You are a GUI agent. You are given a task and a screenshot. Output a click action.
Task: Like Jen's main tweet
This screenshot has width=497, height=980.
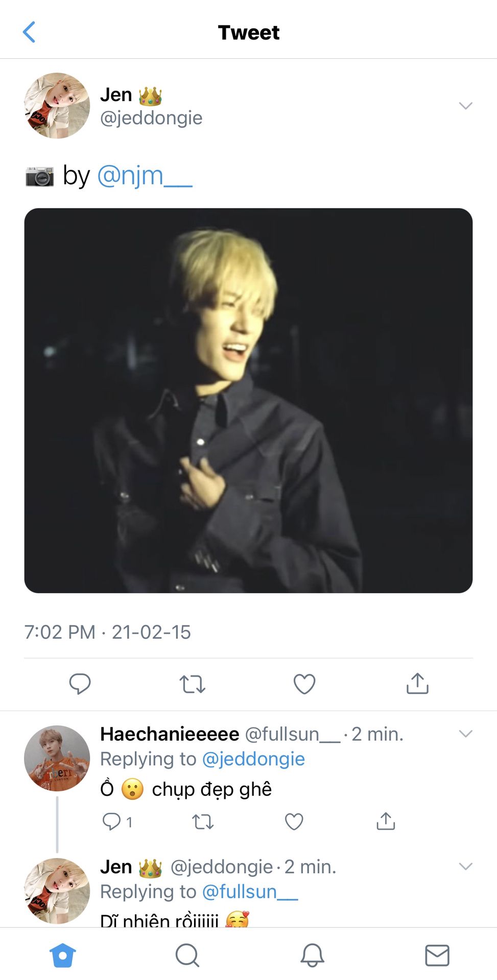click(x=304, y=683)
